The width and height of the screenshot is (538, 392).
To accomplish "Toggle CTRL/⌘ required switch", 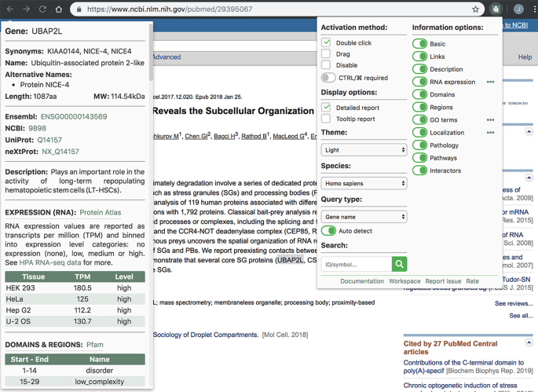I will point(328,78).
